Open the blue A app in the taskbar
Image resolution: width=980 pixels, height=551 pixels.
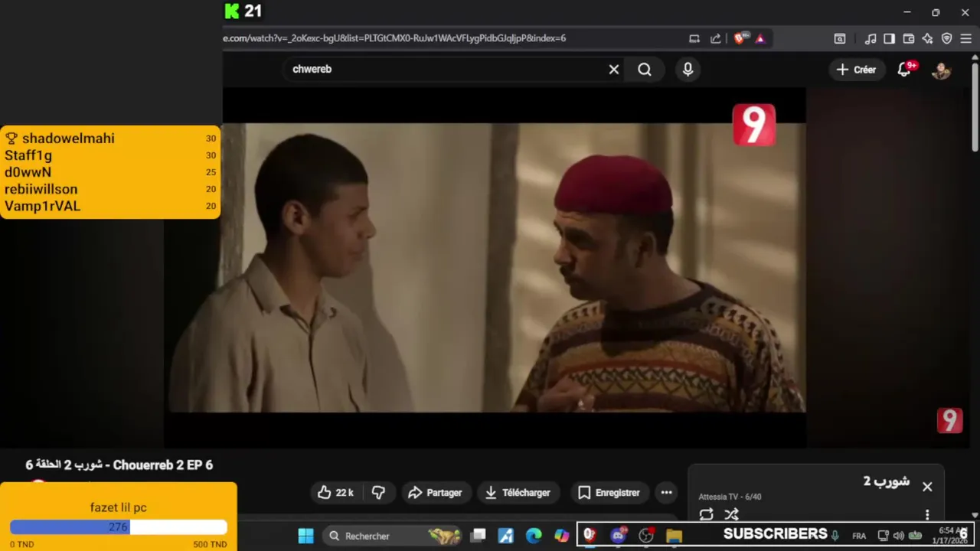coord(506,536)
